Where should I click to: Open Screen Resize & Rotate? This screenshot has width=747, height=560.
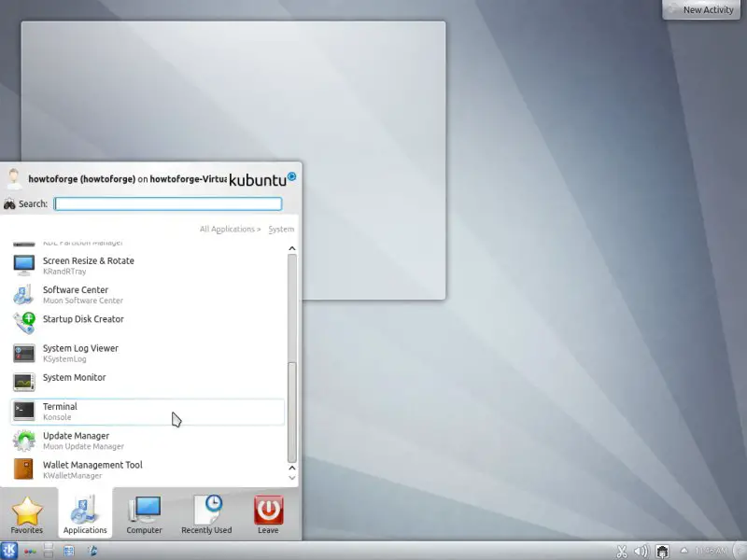(88, 266)
